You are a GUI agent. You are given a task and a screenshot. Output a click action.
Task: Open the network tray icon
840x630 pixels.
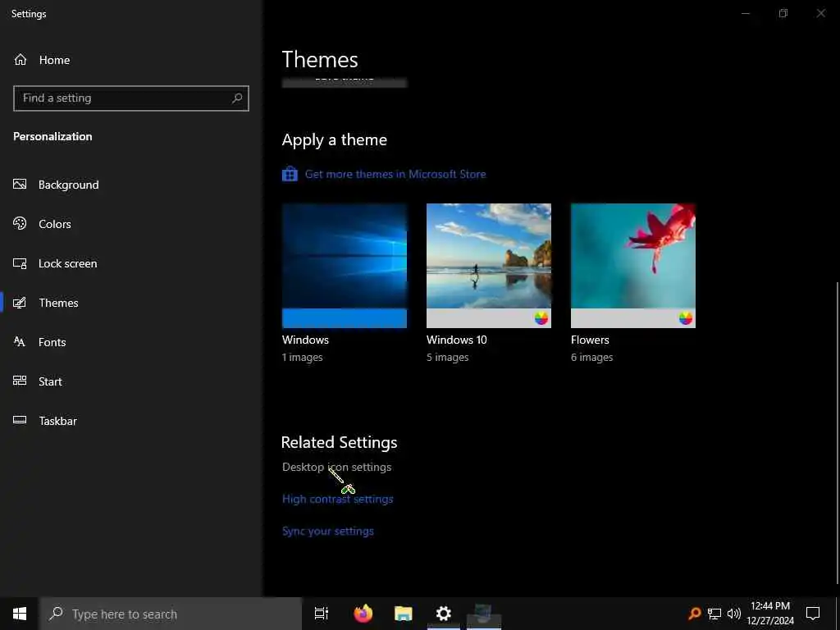click(x=714, y=614)
